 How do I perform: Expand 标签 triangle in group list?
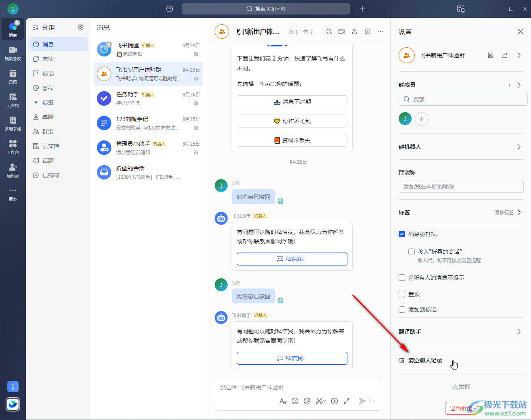tap(36, 102)
